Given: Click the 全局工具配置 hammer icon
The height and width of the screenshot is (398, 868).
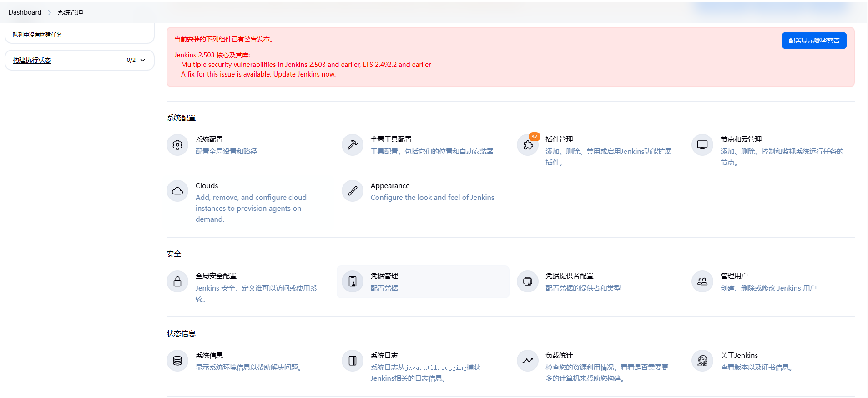Looking at the screenshot, I should [353, 145].
